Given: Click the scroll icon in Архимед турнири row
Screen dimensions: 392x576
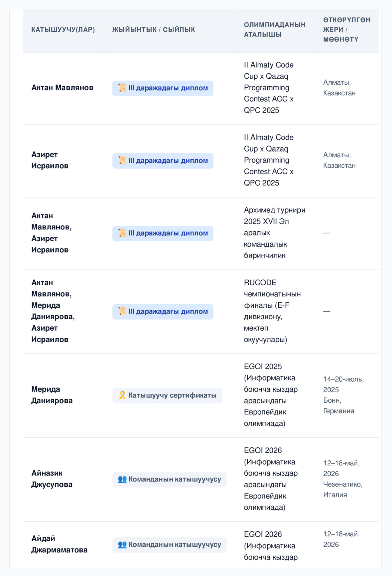Looking at the screenshot, I should 122,233.
